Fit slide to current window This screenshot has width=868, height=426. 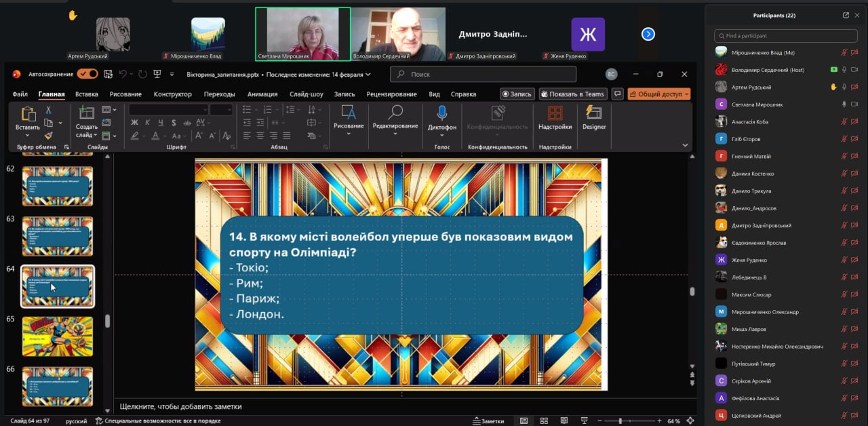(x=690, y=421)
